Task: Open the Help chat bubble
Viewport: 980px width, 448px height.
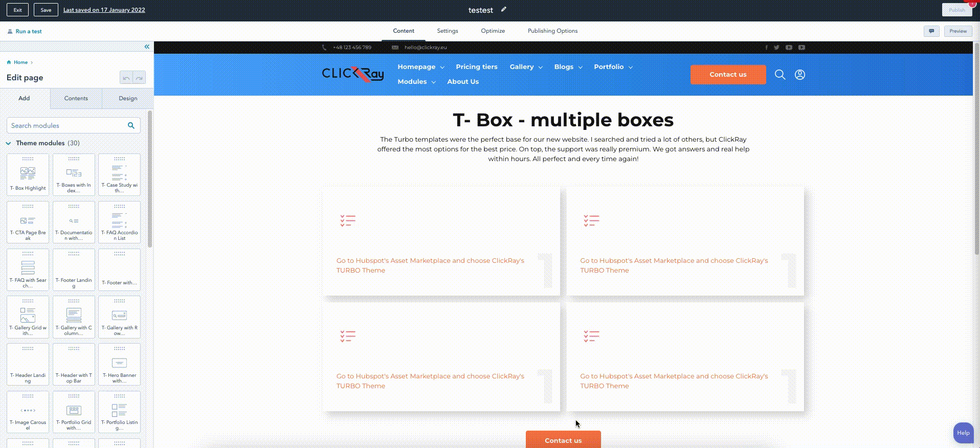Action: [x=964, y=433]
